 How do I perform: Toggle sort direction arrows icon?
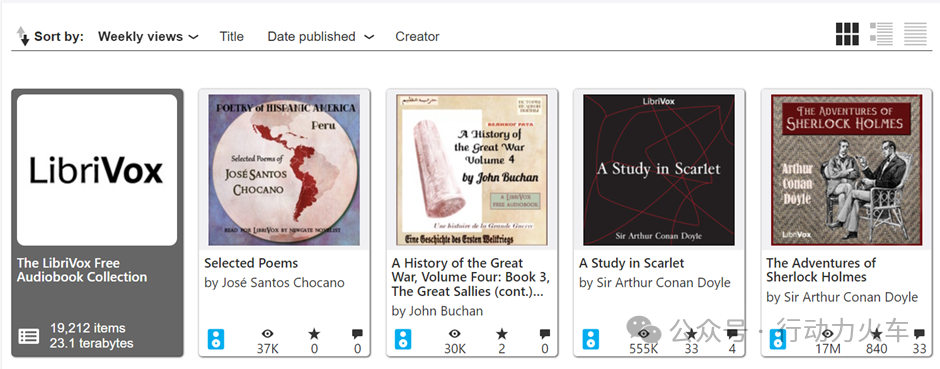tap(23, 36)
